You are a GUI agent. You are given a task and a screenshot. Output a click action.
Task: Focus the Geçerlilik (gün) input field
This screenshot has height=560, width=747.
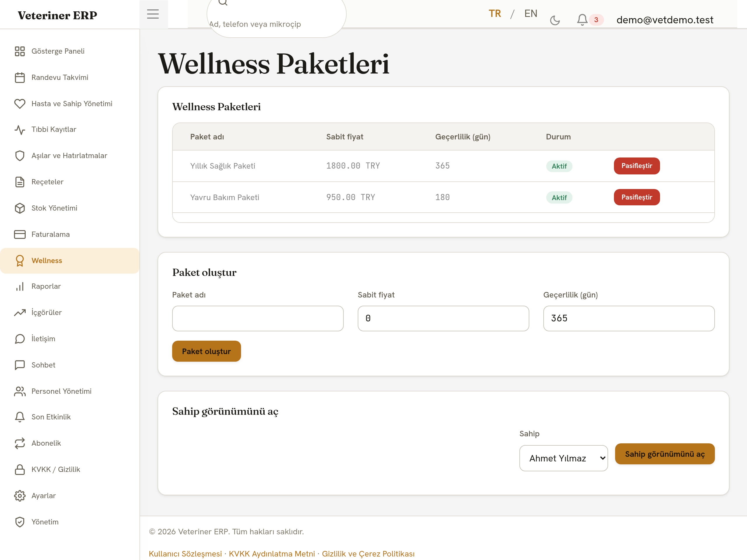pos(629,318)
